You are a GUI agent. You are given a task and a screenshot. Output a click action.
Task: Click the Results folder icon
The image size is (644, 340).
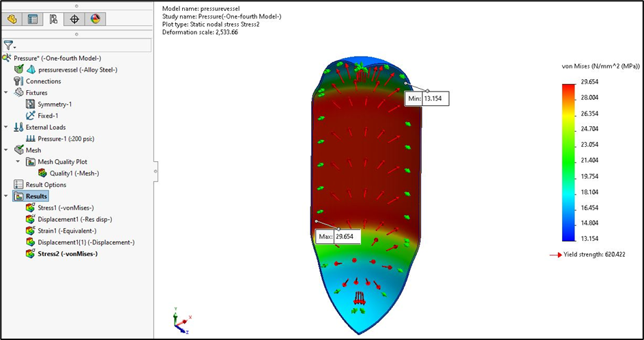(x=19, y=196)
